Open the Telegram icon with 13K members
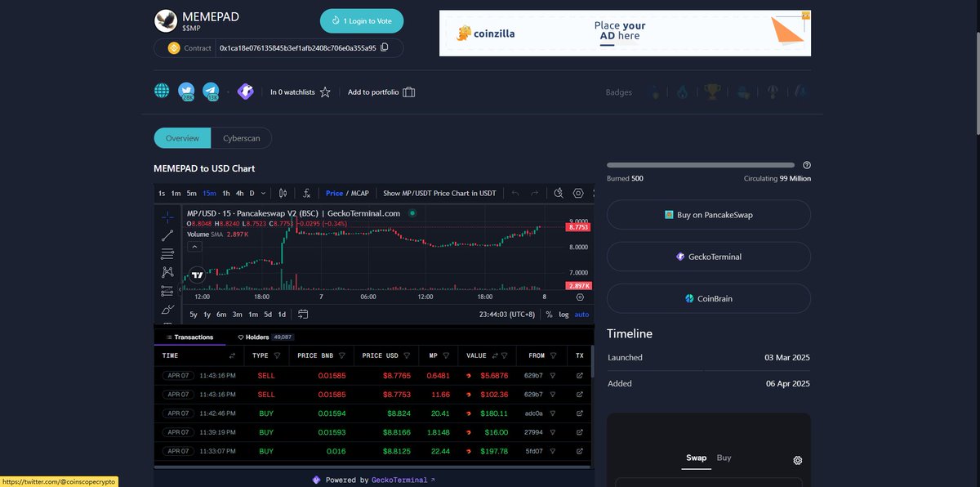 tap(212, 92)
